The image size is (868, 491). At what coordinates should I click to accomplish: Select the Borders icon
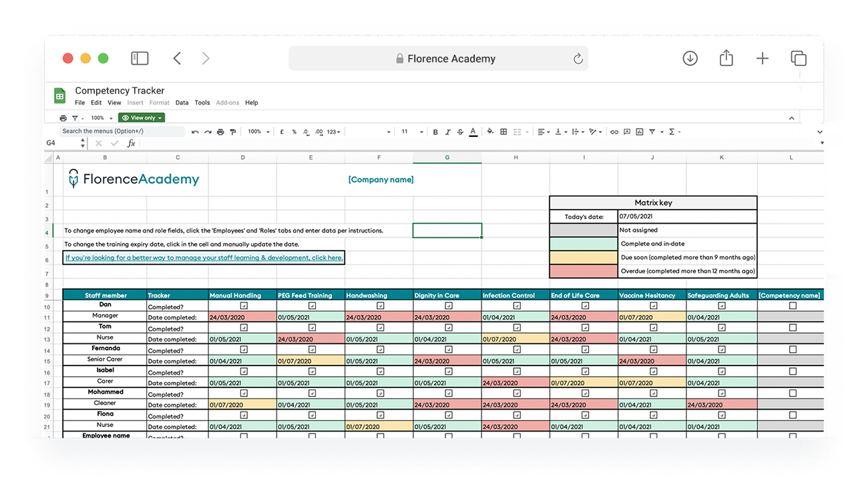(504, 132)
